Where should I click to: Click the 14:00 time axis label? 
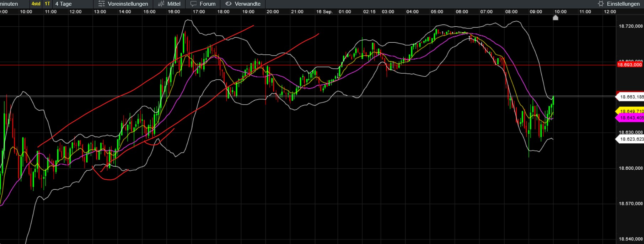(125, 12)
